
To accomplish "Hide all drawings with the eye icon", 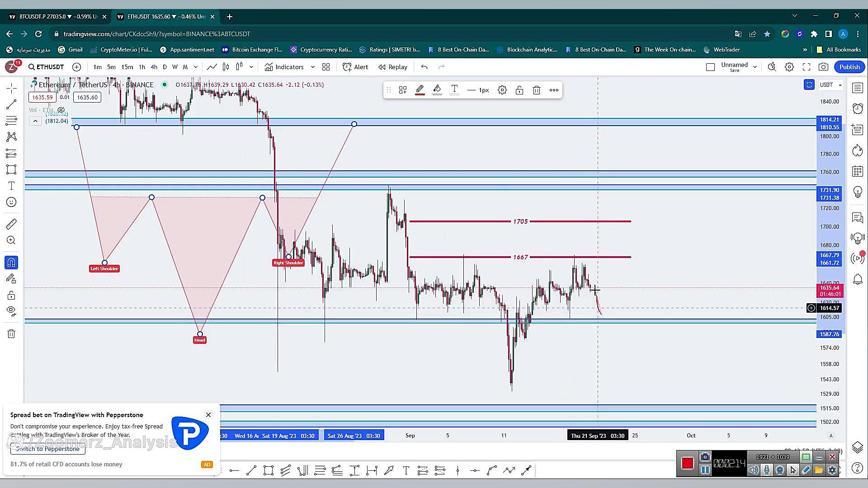I will (x=11, y=310).
